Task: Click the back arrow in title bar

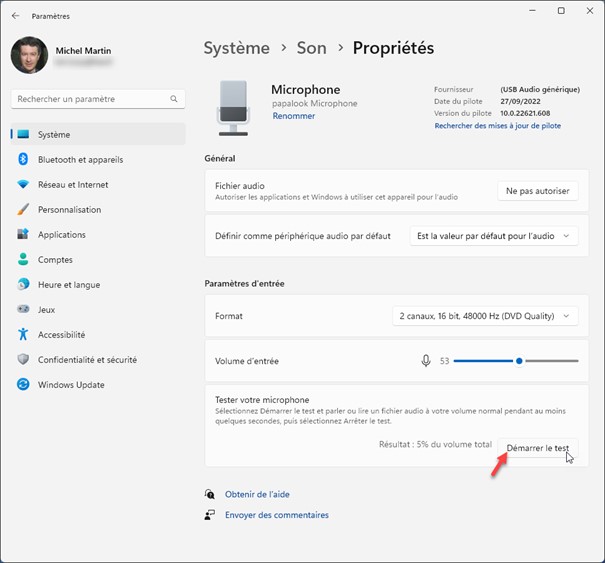Action: (15, 16)
